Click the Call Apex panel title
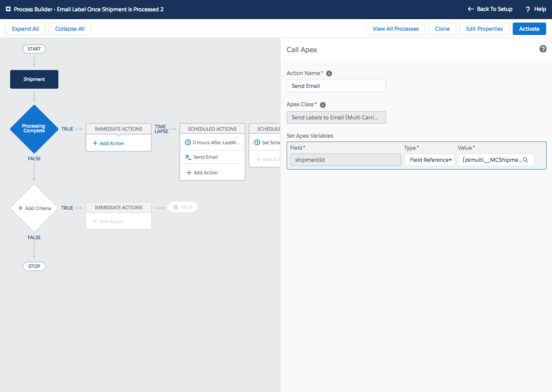Screen dimensions: 552x392 [x=302, y=50]
